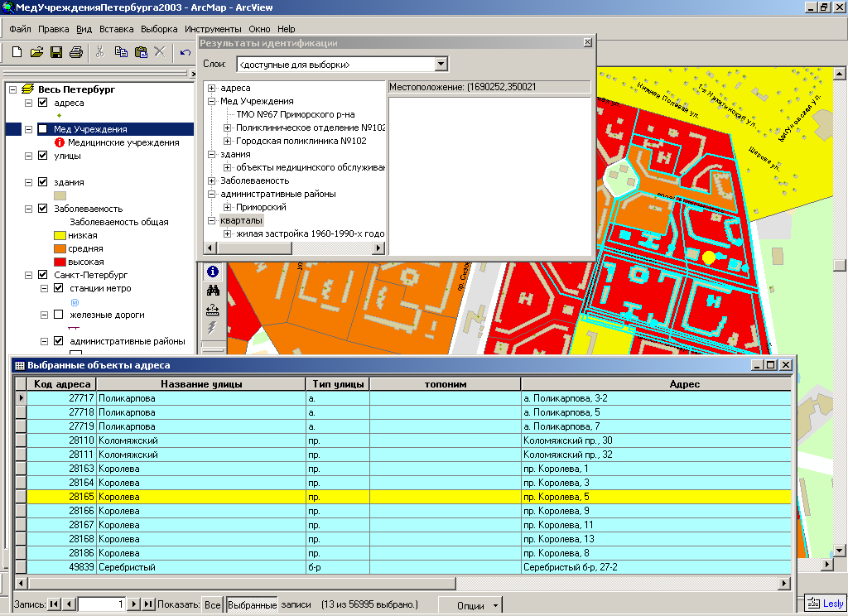
Task: Select the Identify tool icon
Action: [213, 272]
